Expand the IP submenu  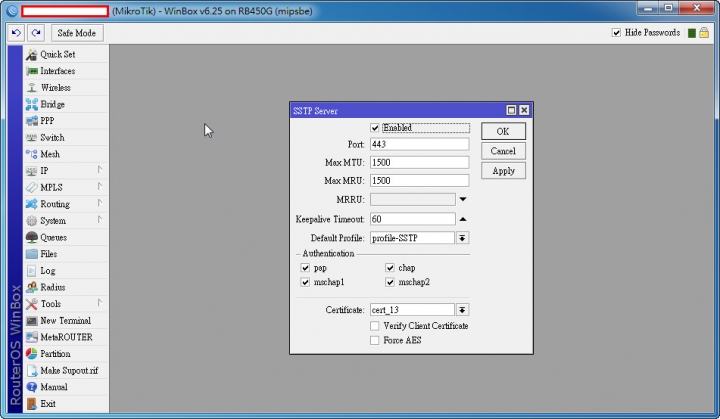click(100, 170)
